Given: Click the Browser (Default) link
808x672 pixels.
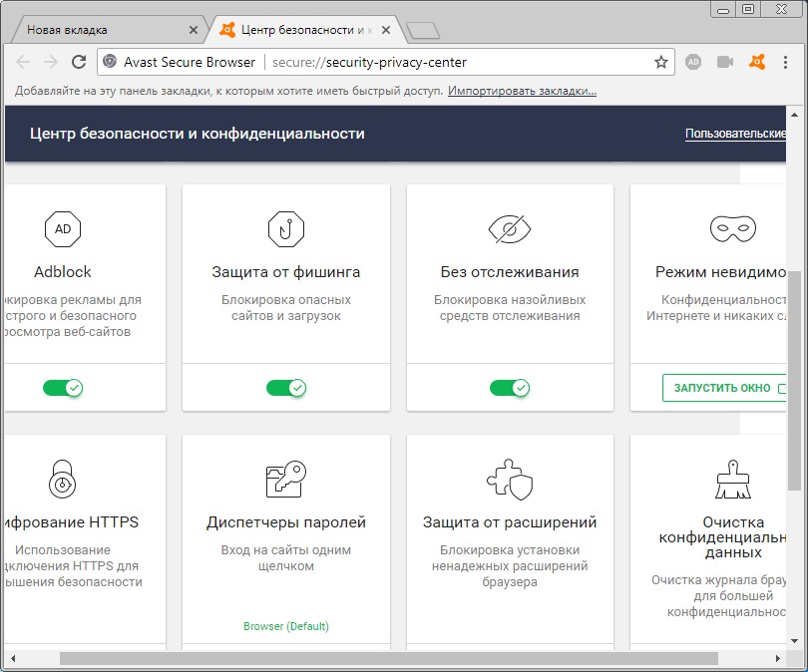Looking at the screenshot, I should [286, 626].
